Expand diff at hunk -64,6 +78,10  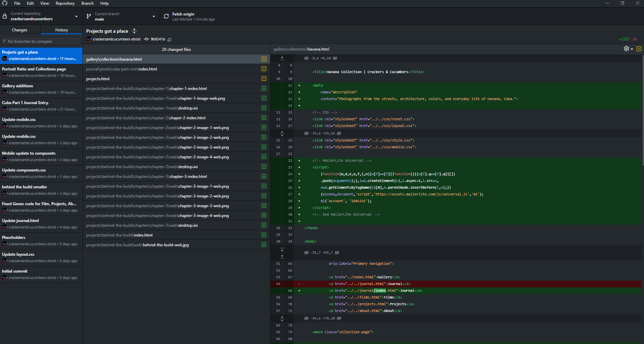pyautogui.click(x=282, y=318)
